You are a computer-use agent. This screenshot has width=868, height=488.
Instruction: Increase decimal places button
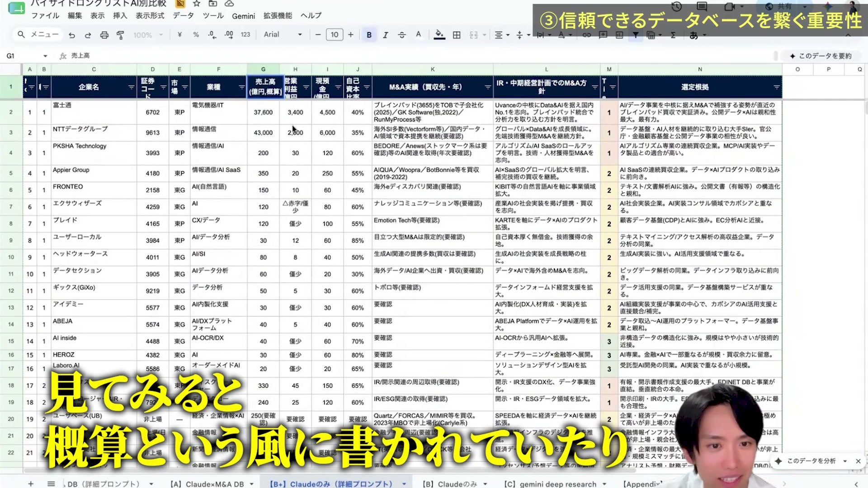coord(229,34)
